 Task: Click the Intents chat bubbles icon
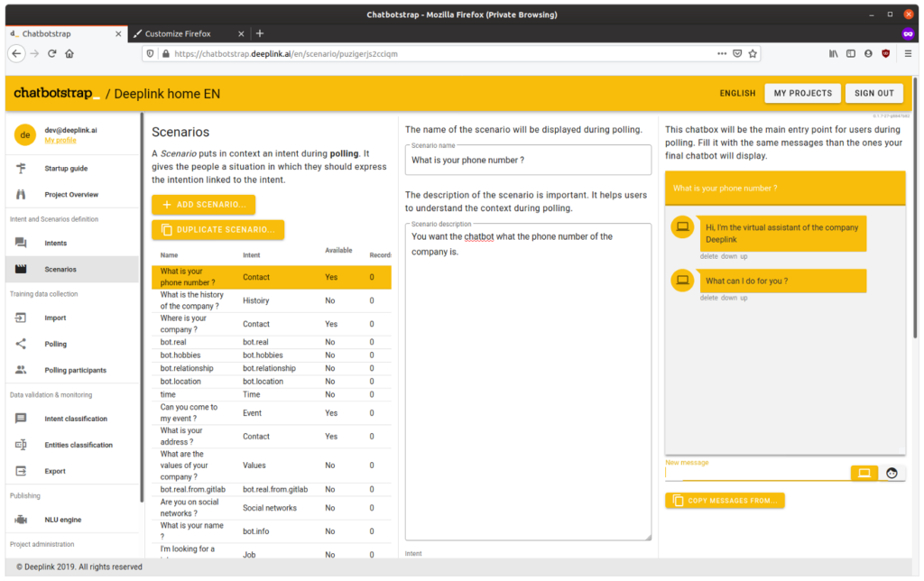tap(22, 243)
